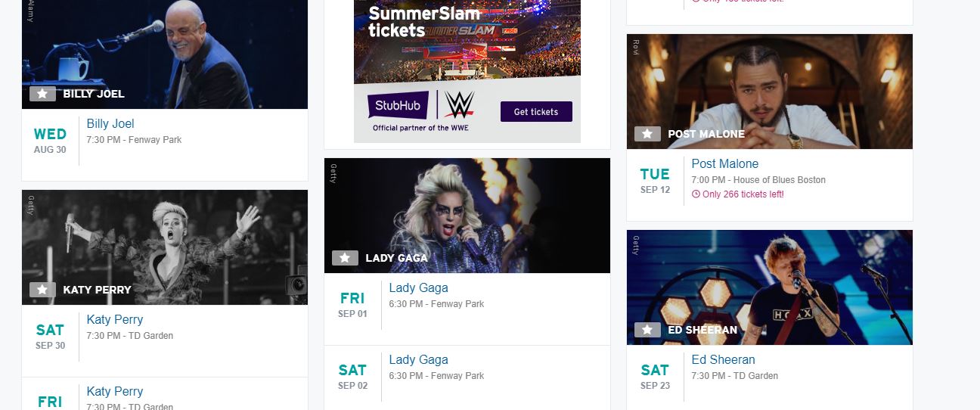Toggle the Katy Perry favorite star
This screenshot has width=980, height=410.
coord(42,290)
